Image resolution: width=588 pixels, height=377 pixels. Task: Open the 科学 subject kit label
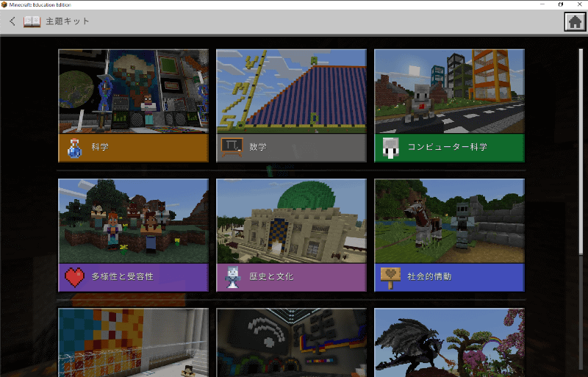tap(100, 148)
